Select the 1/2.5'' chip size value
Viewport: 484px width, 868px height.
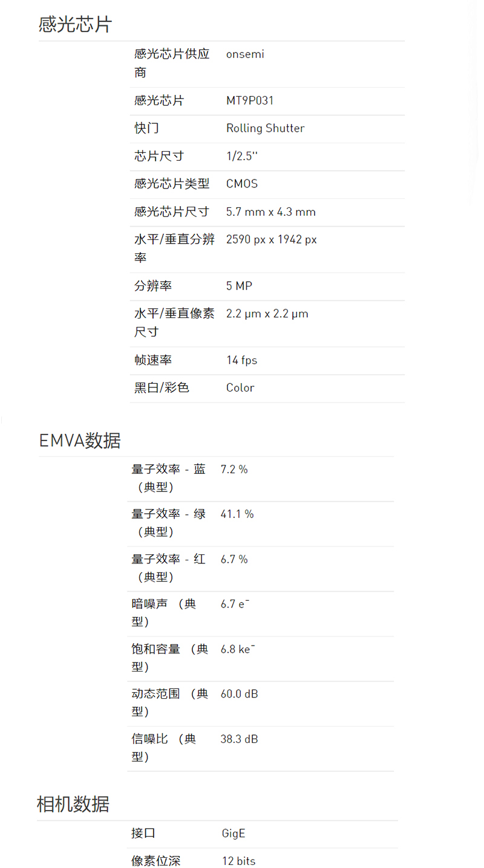[x=242, y=156]
